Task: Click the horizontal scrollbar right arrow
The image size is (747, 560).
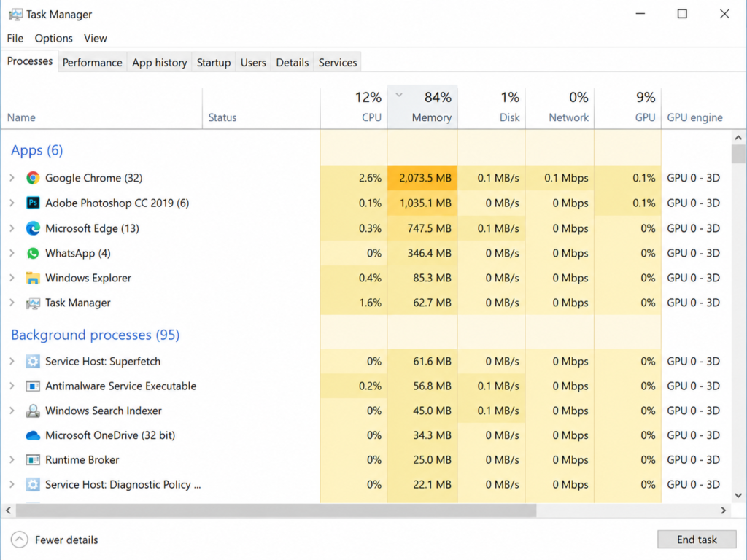Action: pyautogui.click(x=723, y=510)
